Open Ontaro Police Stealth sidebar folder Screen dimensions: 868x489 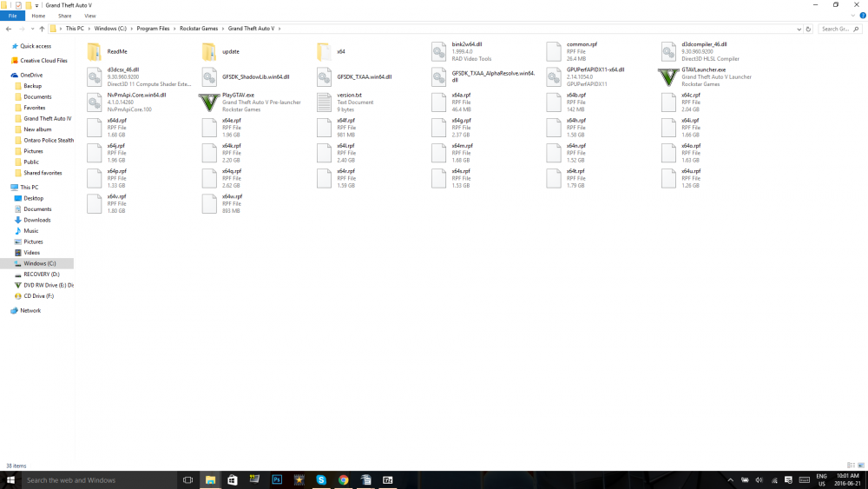(48, 140)
